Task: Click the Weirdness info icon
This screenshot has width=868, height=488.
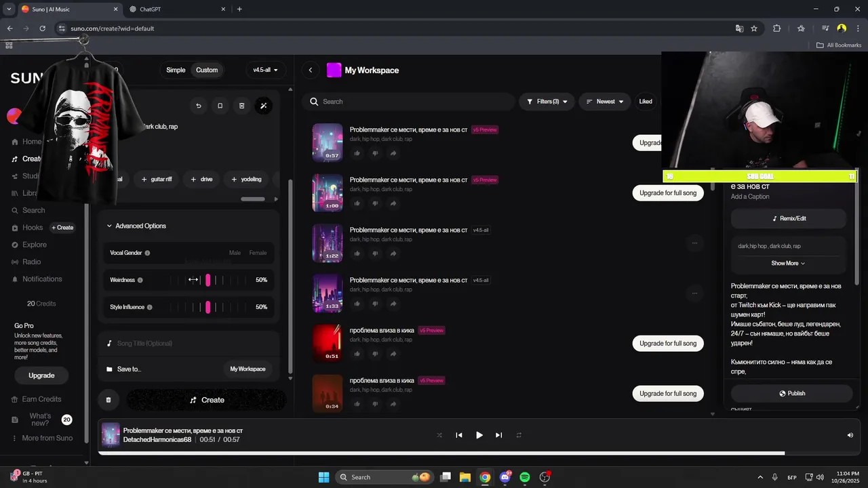Action: click(x=140, y=280)
